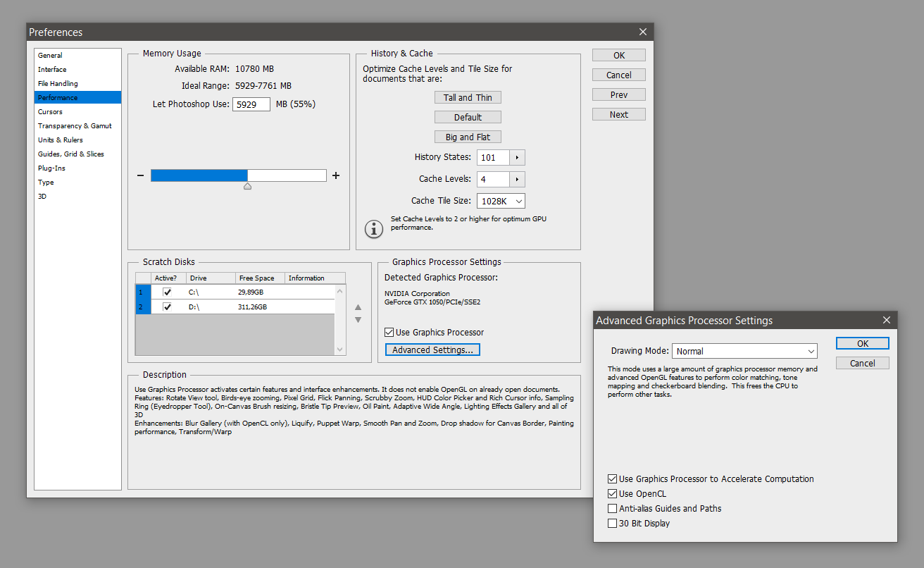
Task: Open the History States arrow popup
Action: [x=518, y=158]
